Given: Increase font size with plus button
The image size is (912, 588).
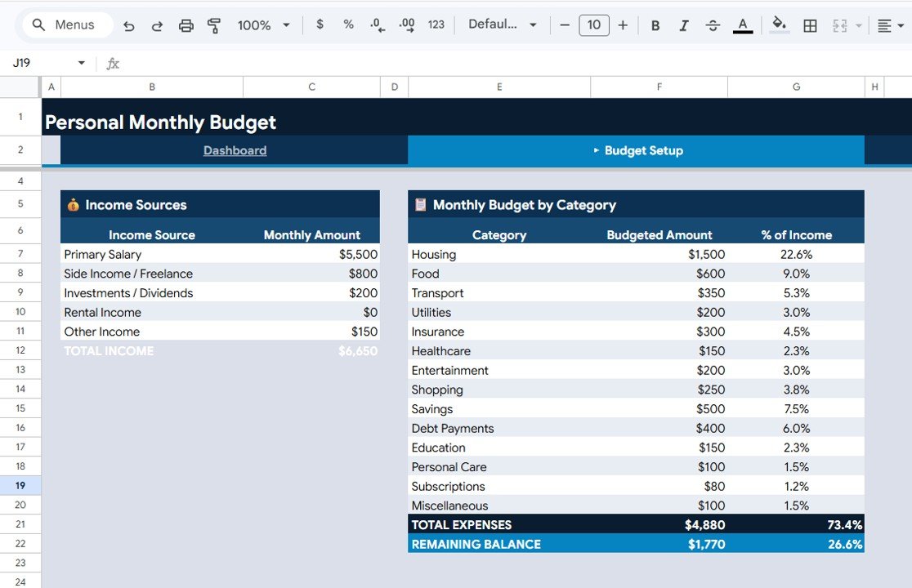Looking at the screenshot, I should (623, 24).
